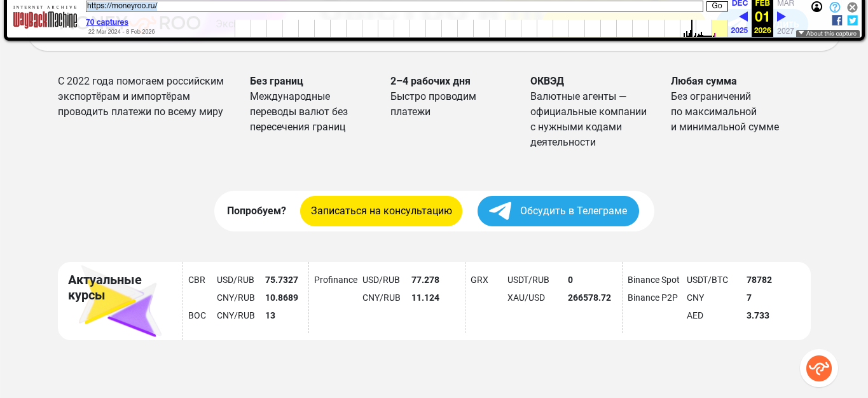
Task: Click XAU/USD value 266578.72
Action: pyautogui.click(x=589, y=298)
